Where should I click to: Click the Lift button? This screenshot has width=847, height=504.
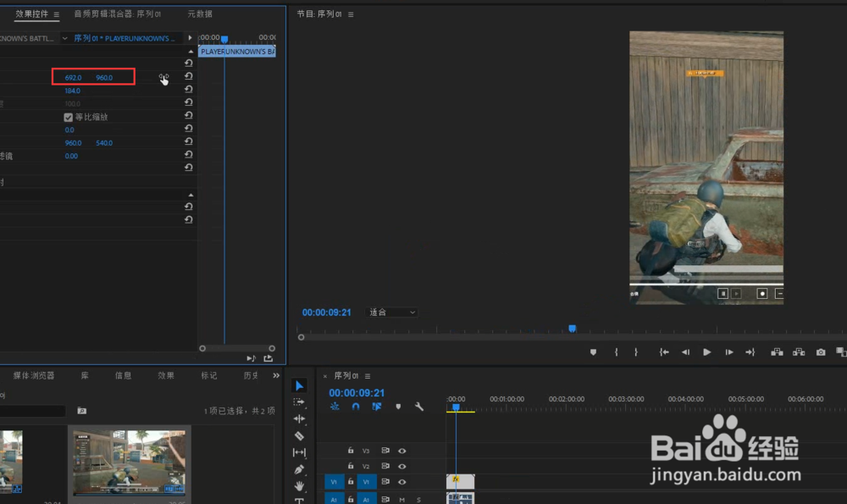point(777,352)
